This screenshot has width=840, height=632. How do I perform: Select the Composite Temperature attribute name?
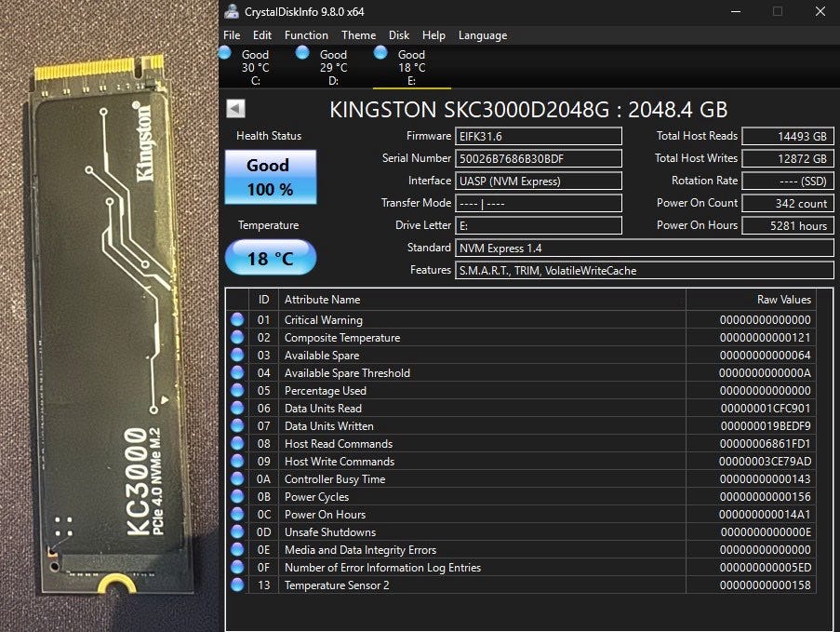pyautogui.click(x=342, y=338)
